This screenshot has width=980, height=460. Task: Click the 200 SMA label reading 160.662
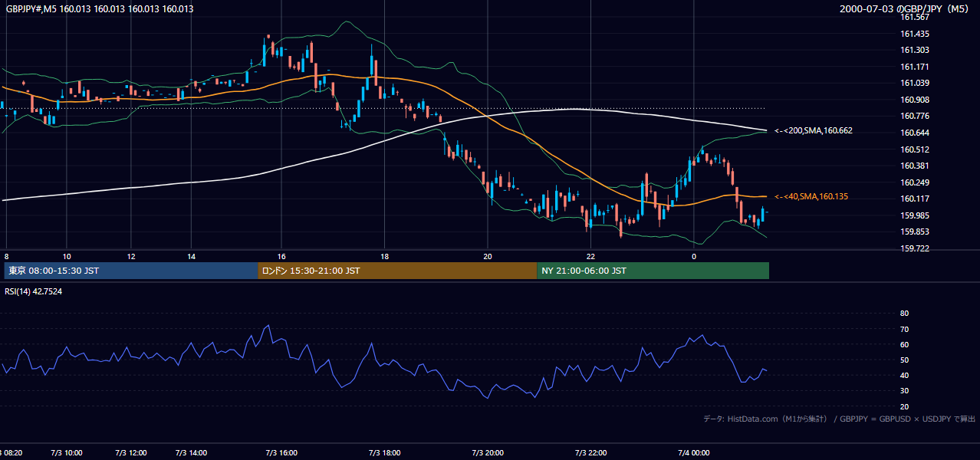[814, 130]
